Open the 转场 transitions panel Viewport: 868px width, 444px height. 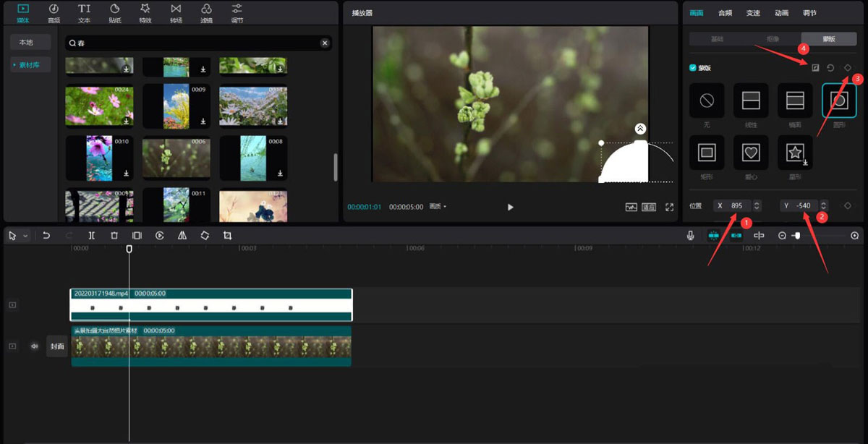click(x=176, y=12)
